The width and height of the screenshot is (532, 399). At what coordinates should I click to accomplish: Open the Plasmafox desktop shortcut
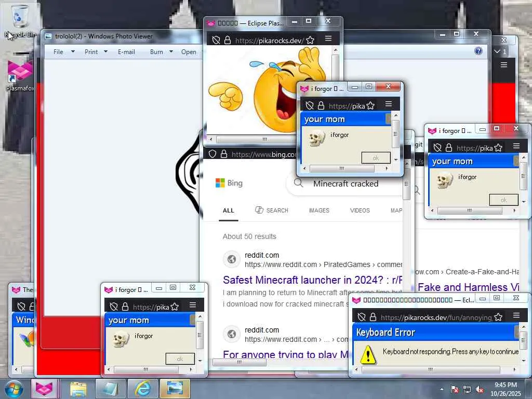pos(20,75)
